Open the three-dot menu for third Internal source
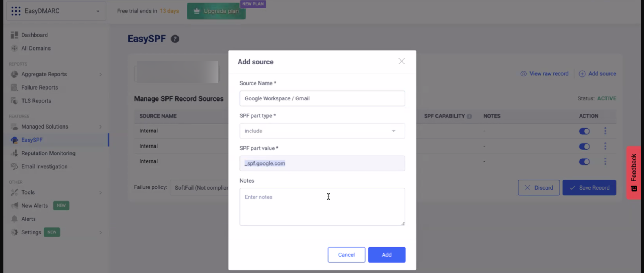Screen dimensions: 644x273 (605, 161)
